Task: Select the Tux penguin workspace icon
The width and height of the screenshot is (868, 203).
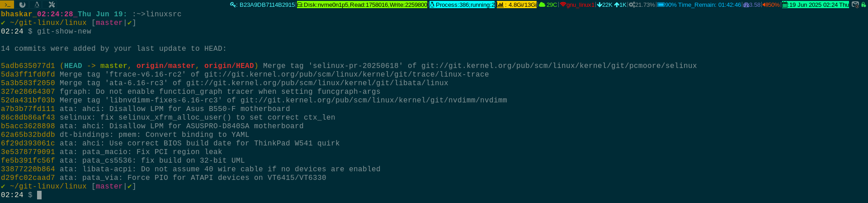Action: 37,5
